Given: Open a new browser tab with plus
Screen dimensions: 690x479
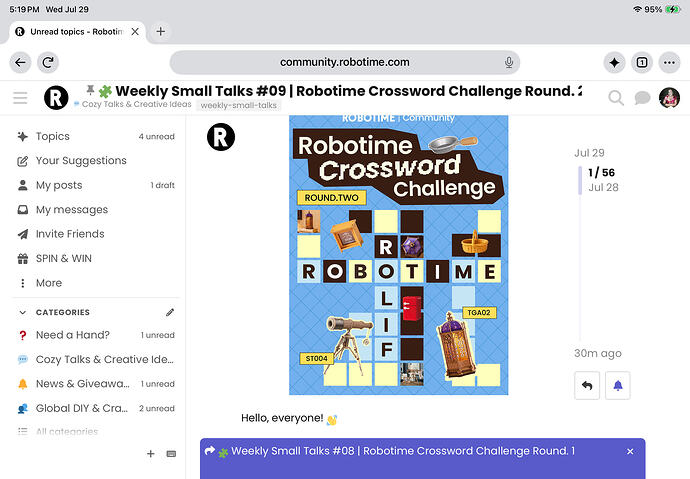Looking at the screenshot, I should [x=161, y=31].
